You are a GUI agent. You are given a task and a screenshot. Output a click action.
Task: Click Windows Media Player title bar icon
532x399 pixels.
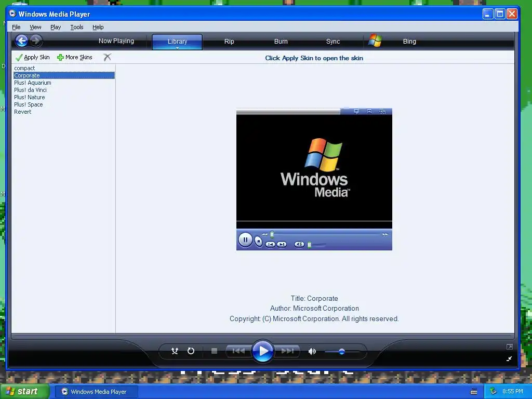pyautogui.click(x=12, y=14)
